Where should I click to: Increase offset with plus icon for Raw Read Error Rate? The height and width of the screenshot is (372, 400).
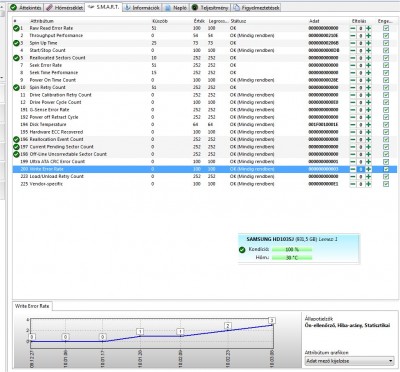[x=368, y=28]
